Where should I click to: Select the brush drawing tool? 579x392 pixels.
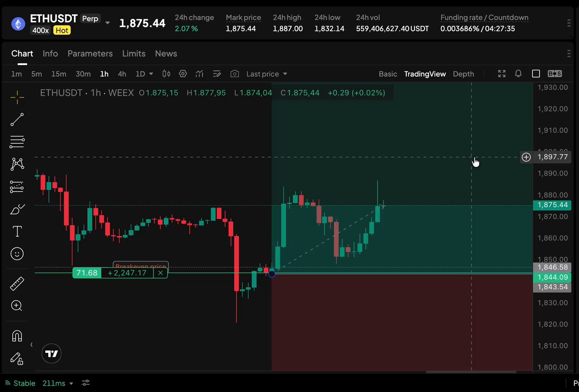pos(17,209)
